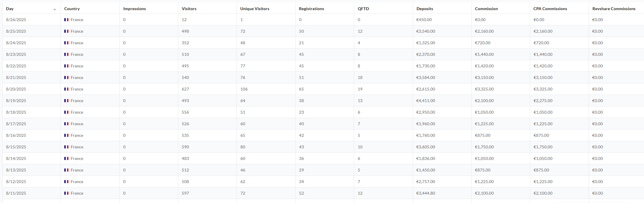
Task: Click the France flag in 8/13/2025 row
Action: pos(66,170)
